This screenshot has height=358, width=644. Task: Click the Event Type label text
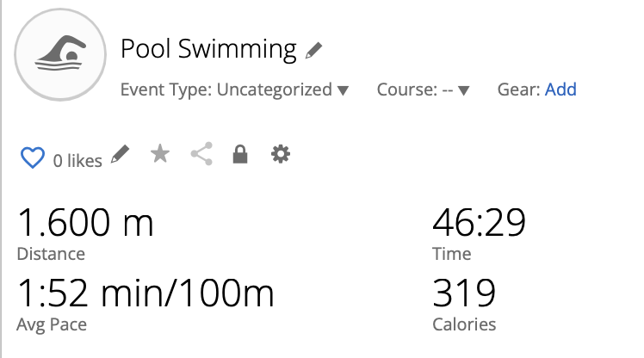pos(166,89)
